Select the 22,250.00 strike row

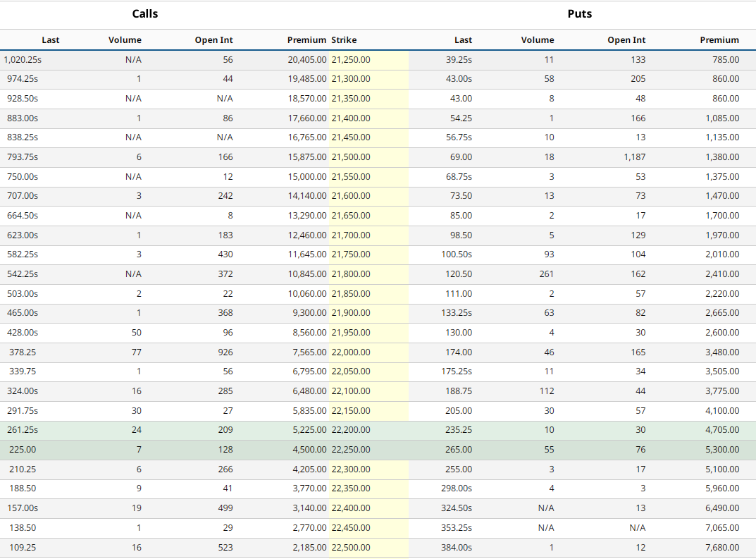(x=351, y=450)
